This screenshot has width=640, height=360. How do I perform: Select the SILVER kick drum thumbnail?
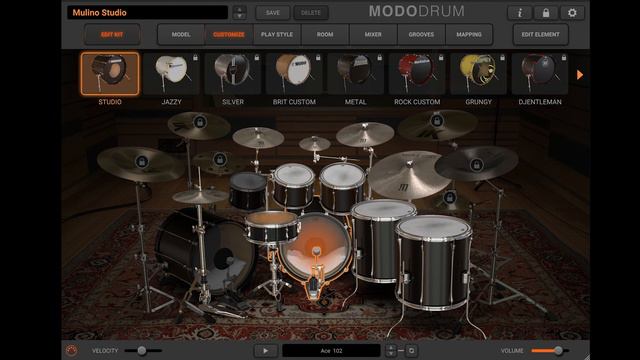[x=233, y=74]
